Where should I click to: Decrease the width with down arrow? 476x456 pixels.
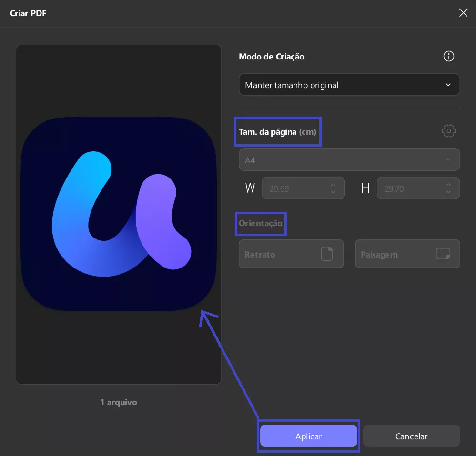point(333,192)
